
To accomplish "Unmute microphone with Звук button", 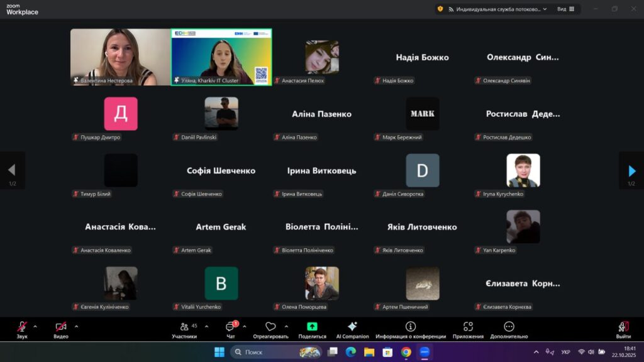I will (22, 327).
